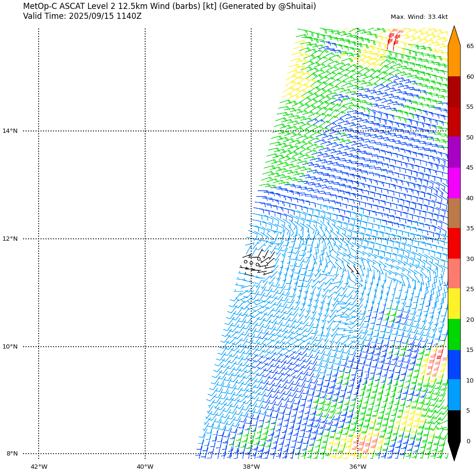The image size is (476, 472).
Task: Click the brown 35-40 kt colorbar segment
Action: (x=454, y=213)
